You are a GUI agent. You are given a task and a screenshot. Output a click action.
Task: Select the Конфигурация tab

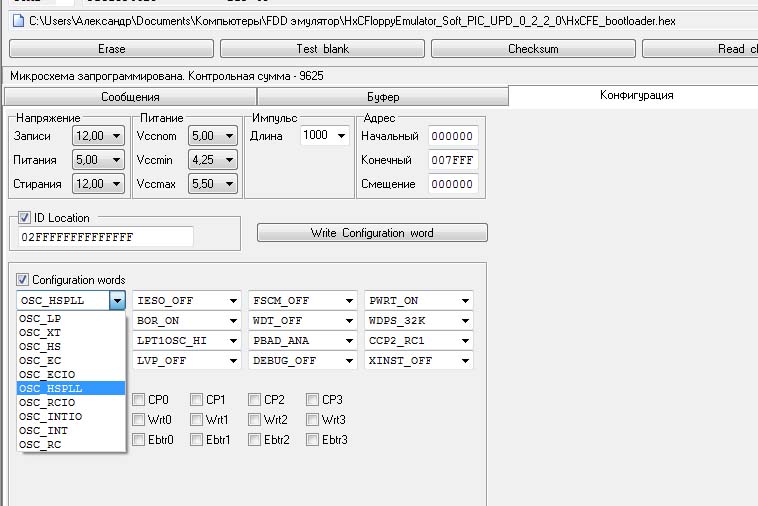click(636, 96)
